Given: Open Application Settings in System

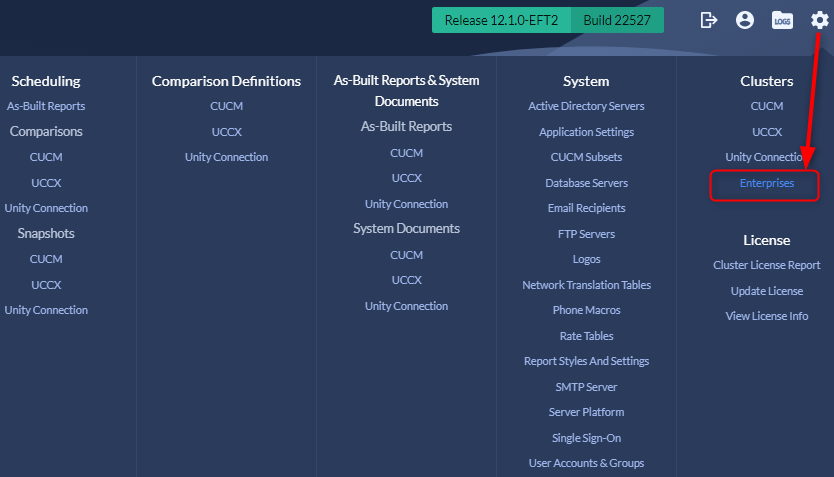Looking at the screenshot, I should pos(586,132).
